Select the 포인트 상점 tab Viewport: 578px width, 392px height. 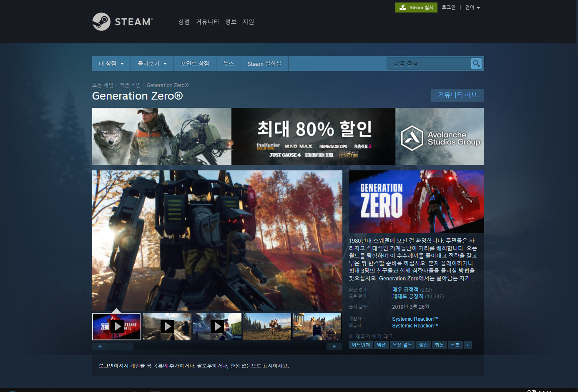195,64
